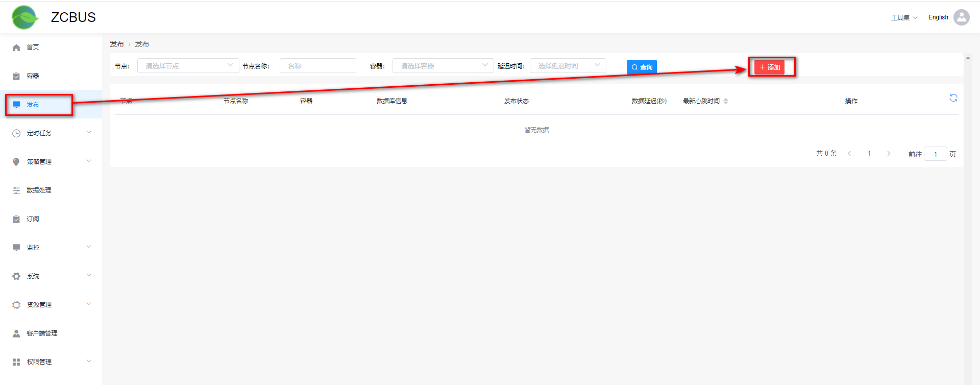The image size is (980, 385).
Task: Sort by 最新心跳时间 column arrows
Action: [726, 101]
